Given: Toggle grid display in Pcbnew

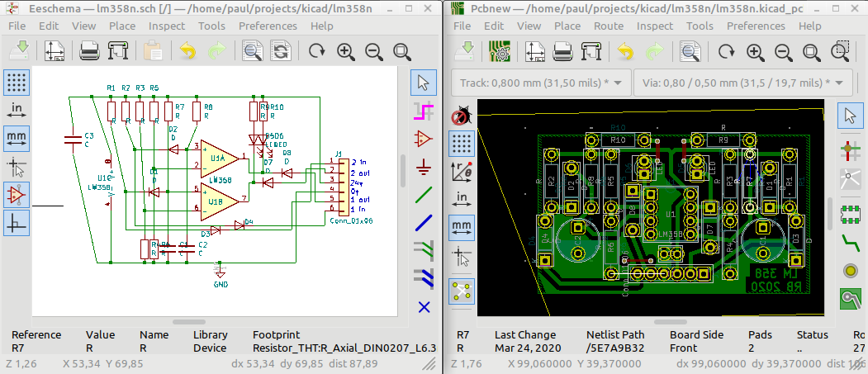Looking at the screenshot, I should [461, 144].
